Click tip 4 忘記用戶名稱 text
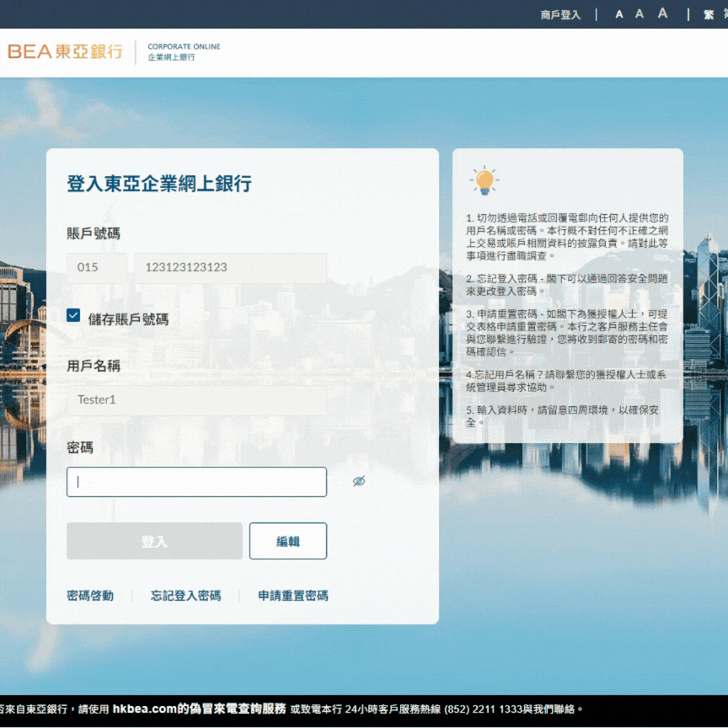The height and width of the screenshot is (728, 728). [566, 381]
